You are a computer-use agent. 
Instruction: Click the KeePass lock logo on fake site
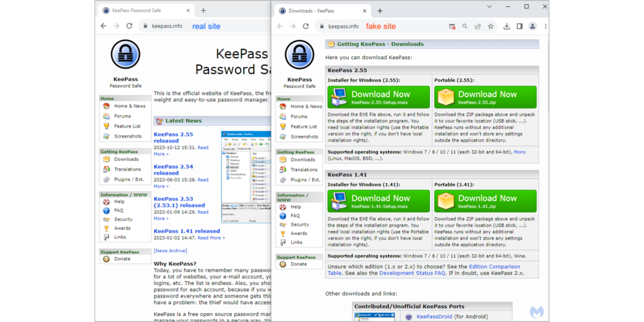tap(299, 55)
